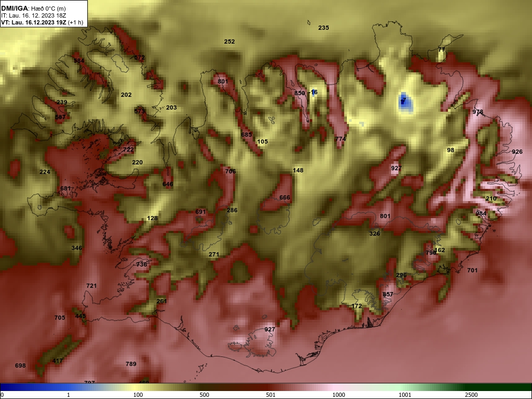Click the 701 value off the southeast coast

pyautogui.click(x=472, y=270)
